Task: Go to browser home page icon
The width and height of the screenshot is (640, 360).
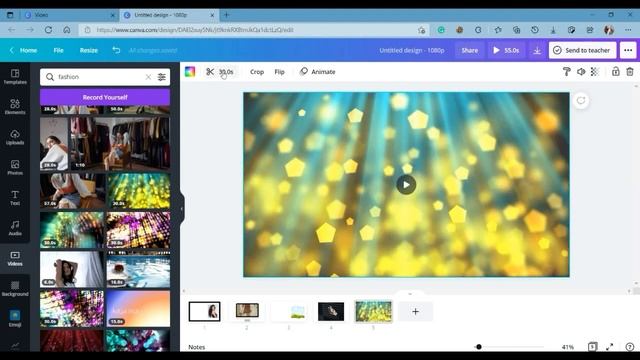Action: coord(67,30)
